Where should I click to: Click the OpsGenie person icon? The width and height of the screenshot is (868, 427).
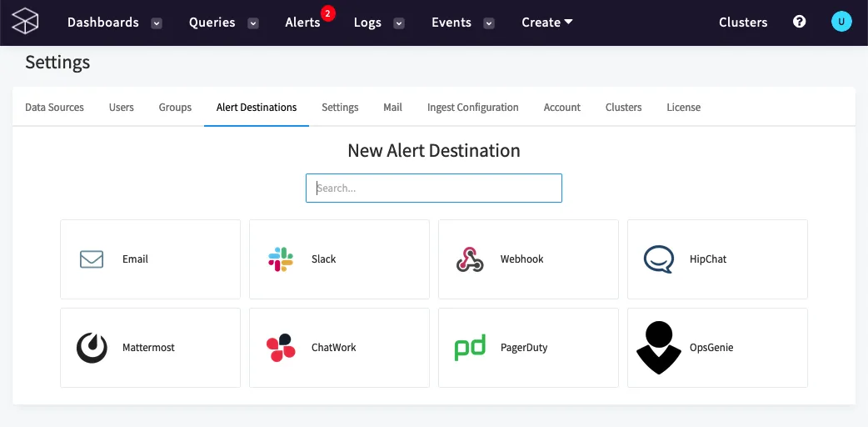pos(659,348)
